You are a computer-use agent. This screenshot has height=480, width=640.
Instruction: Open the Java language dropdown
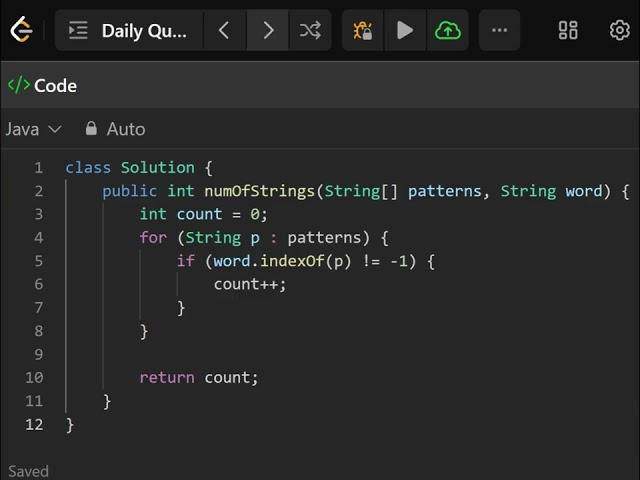click(x=33, y=129)
